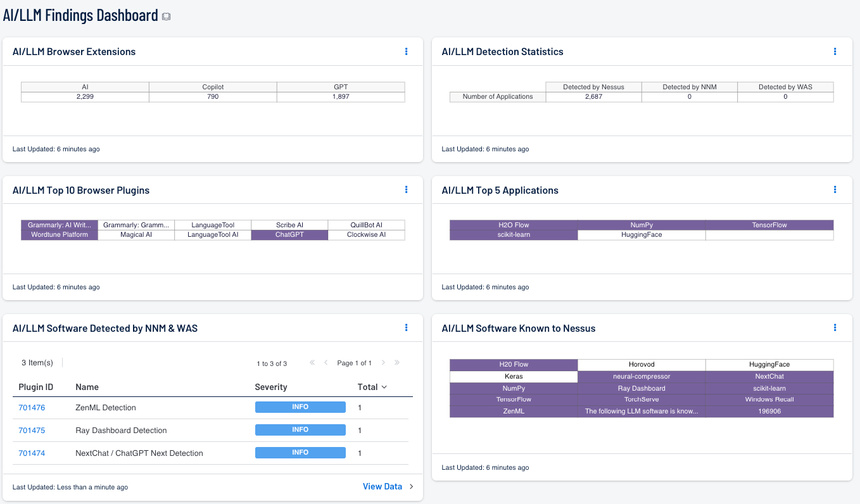The width and height of the screenshot is (860, 504).
Task: Go to first page of results
Action: click(312, 363)
